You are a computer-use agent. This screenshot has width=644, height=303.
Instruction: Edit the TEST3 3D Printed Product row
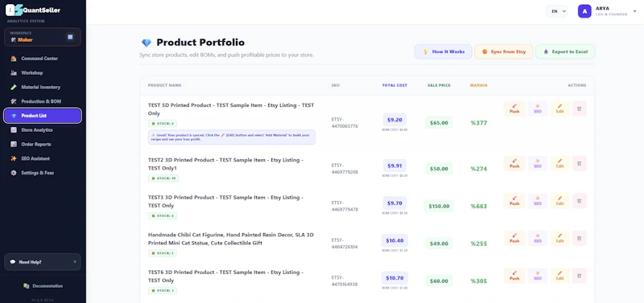pos(559,201)
